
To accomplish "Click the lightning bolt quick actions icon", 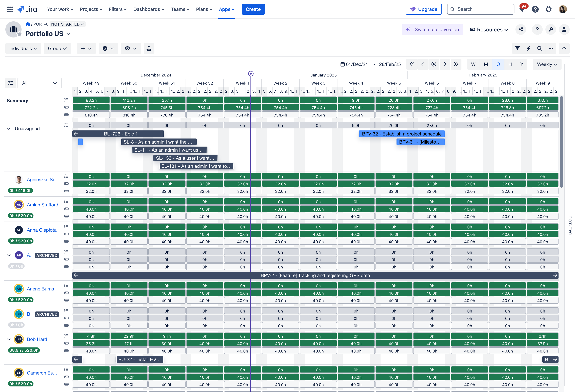I will tap(528, 48).
